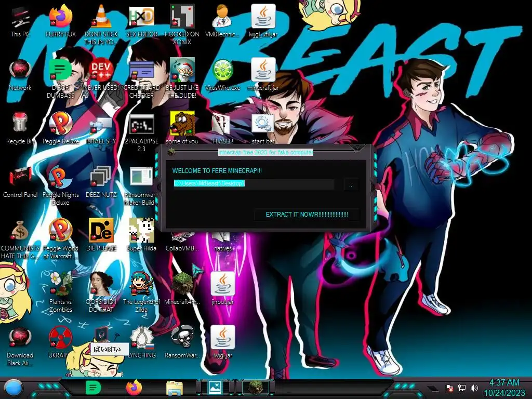The width and height of the screenshot is (532, 399).
Task: Switch to picture viewer taskbar item
Action: click(x=215, y=388)
